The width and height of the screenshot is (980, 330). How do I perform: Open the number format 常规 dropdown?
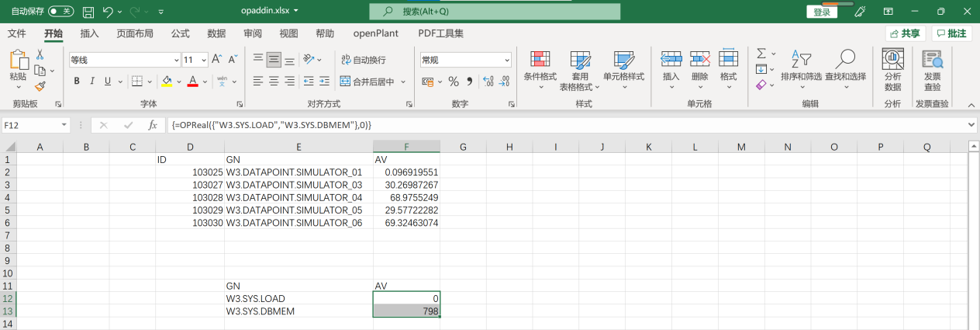tap(507, 60)
